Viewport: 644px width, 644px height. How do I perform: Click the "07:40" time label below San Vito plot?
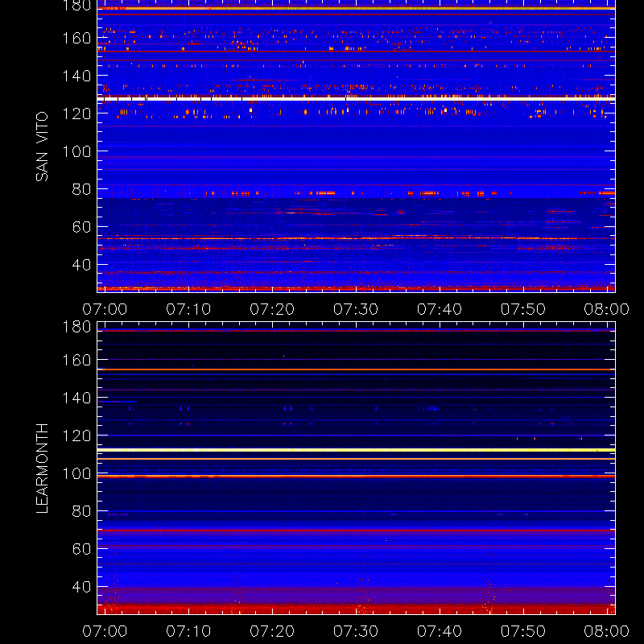(x=440, y=309)
